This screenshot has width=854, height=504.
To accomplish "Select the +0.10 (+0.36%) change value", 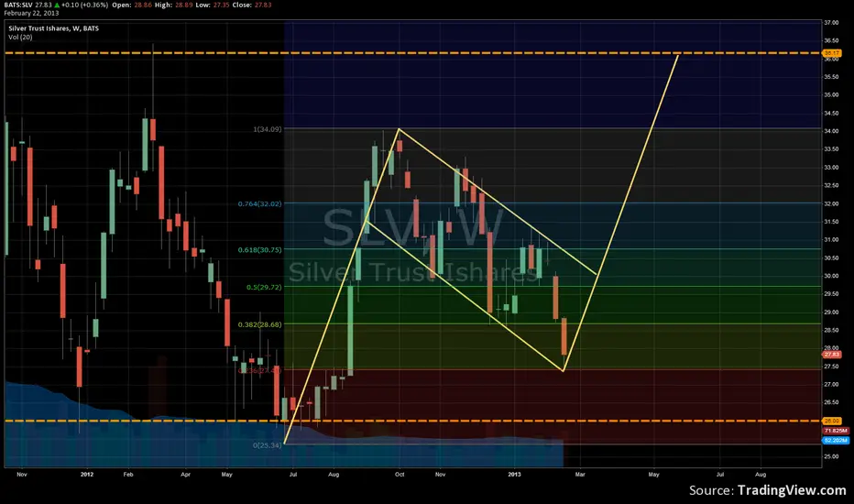I will [x=84, y=5].
